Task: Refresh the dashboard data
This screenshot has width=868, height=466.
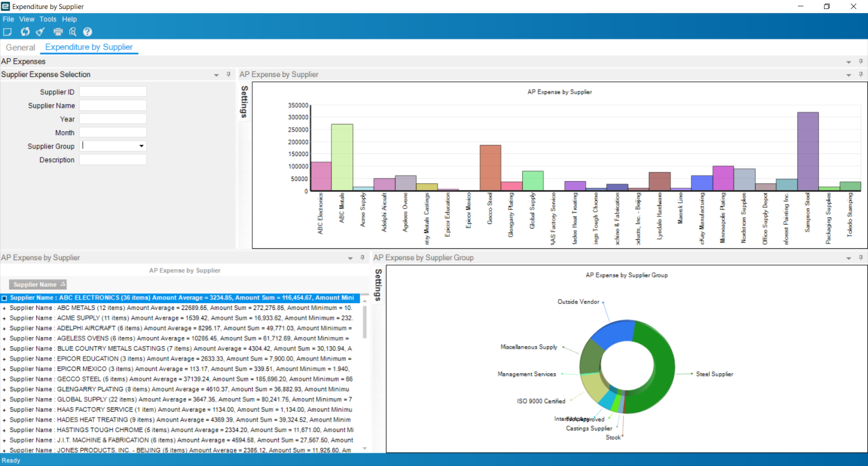Action: tap(24, 32)
